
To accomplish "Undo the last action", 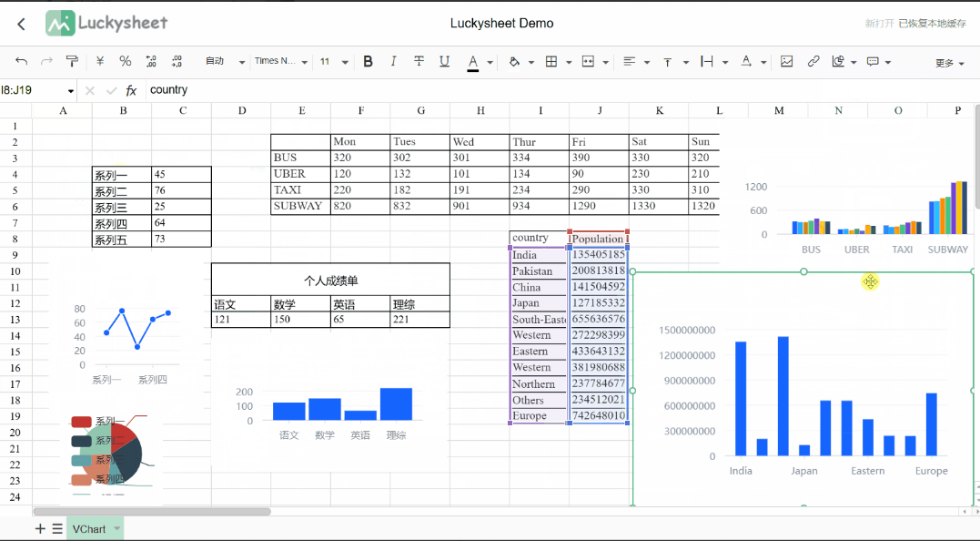I will point(21,61).
